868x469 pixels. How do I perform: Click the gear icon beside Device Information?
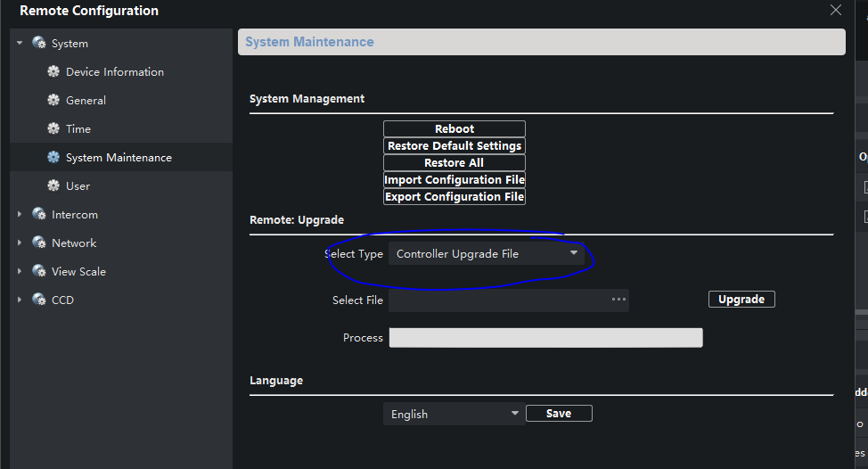coord(53,72)
